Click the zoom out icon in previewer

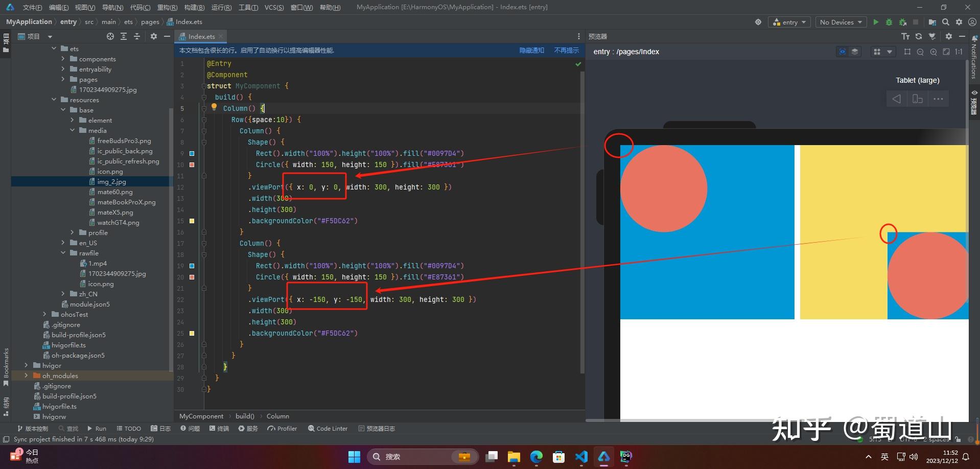[920, 52]
